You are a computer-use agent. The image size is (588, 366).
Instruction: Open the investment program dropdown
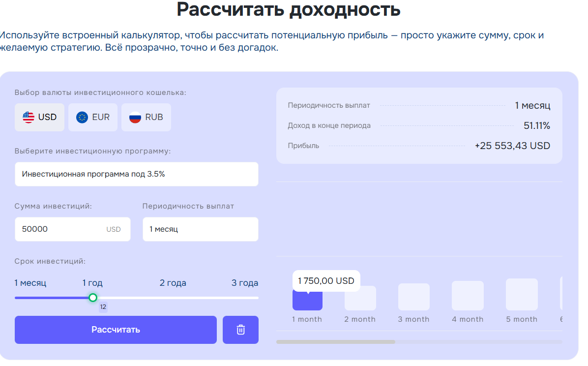pos(136,174)
